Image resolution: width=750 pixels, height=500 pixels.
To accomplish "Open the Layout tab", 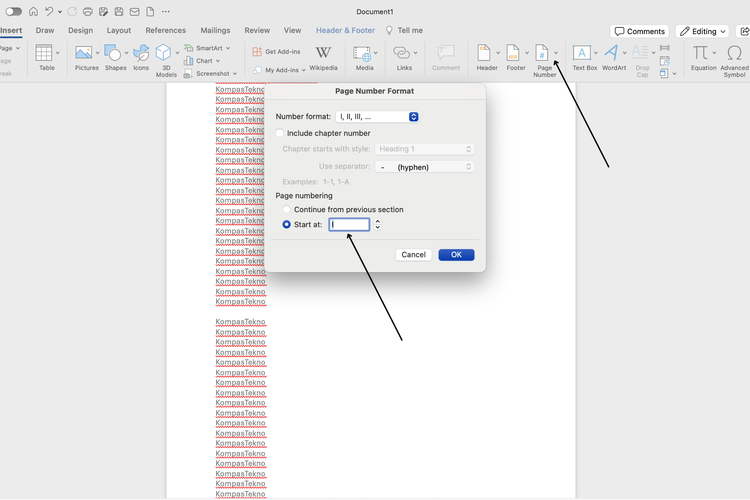I will pos(119,31).
